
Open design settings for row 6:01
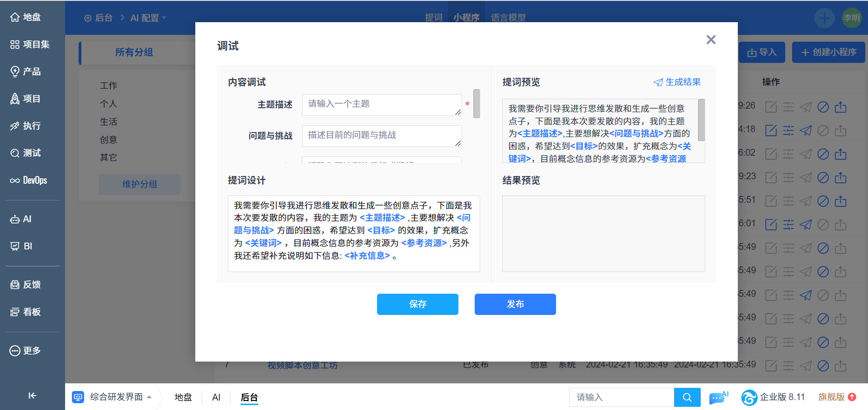788,224
